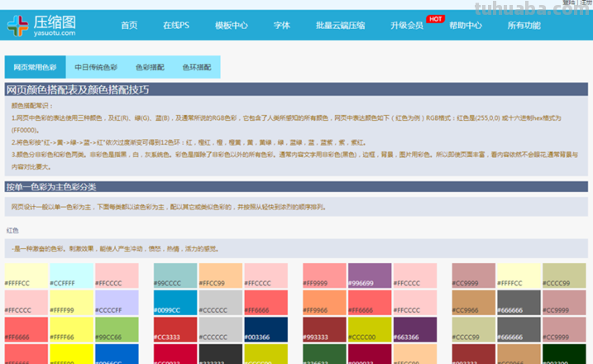This screenshot has width=593, height=364.
Task: Select the #99CCCC teal-gray swatch
Action: (x=175, y=275)
